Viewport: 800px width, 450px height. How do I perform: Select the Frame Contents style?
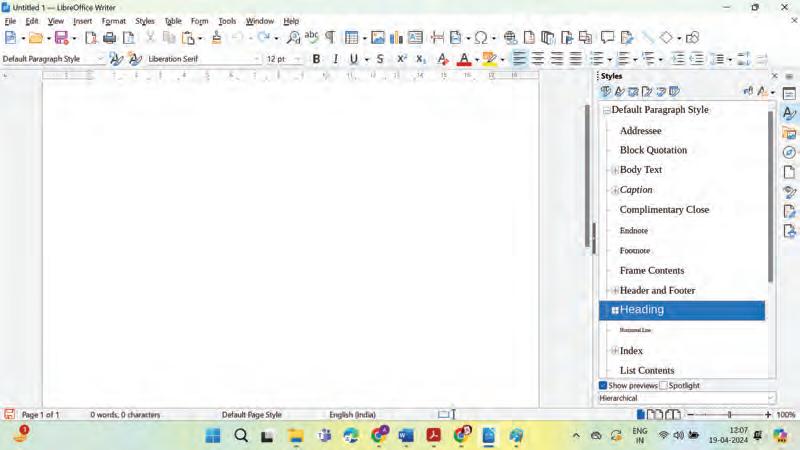[652, 270]
